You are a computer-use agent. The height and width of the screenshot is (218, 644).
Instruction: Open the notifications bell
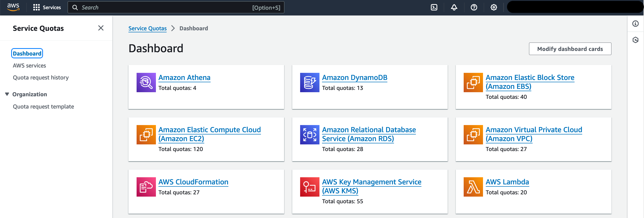point(454,7)
